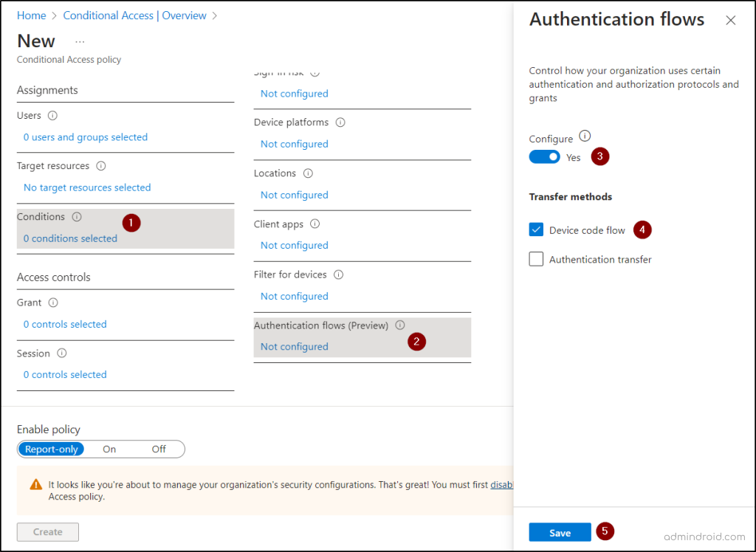This screenshot has width=756, height=552.
Task: Click the Authentication flows (Preview) info icon
Action: pyautogui.click(x=399, y=325)
